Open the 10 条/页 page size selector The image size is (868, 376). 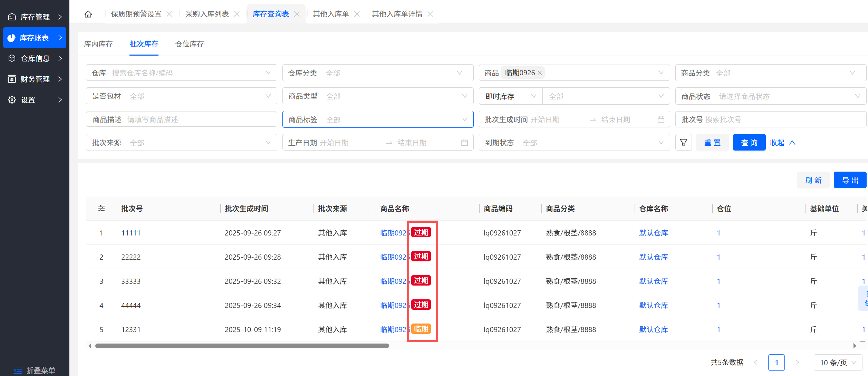click(838, 363)
